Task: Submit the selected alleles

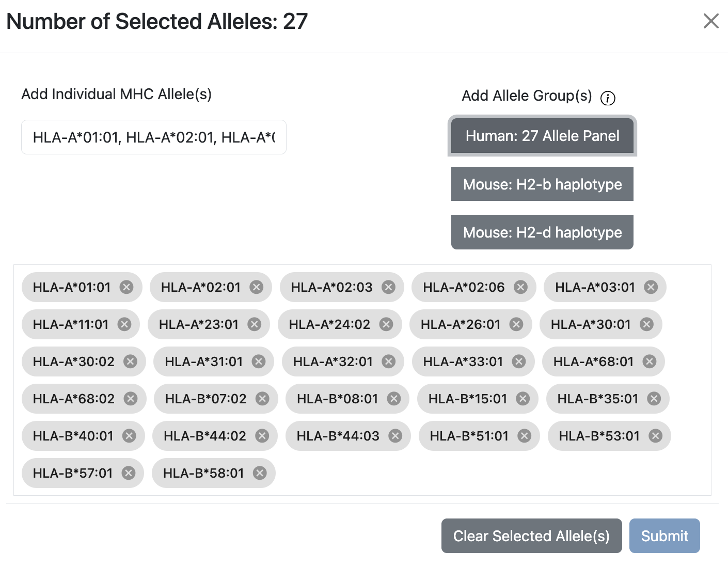Action: 664,536
